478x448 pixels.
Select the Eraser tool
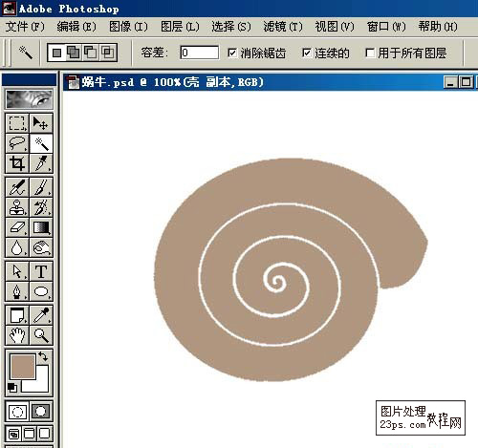[x=17, y=227]
